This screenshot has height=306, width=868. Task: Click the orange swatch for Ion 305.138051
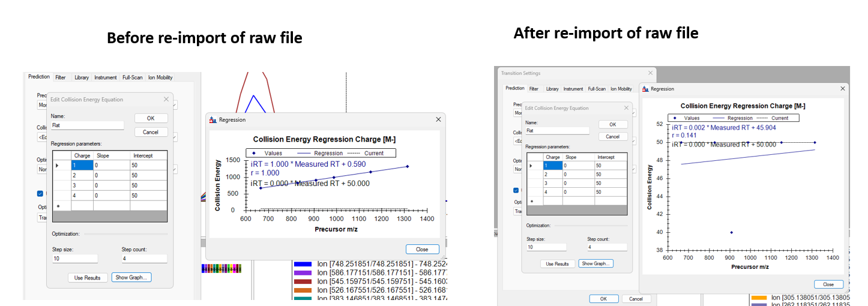click(x=759, y=298)
